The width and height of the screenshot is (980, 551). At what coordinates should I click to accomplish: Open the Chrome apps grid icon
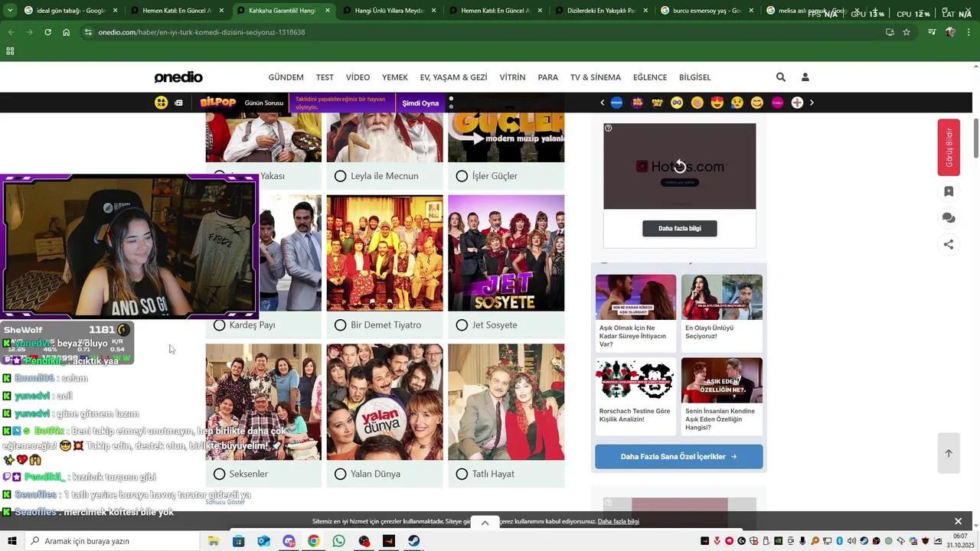pos(10,51)
